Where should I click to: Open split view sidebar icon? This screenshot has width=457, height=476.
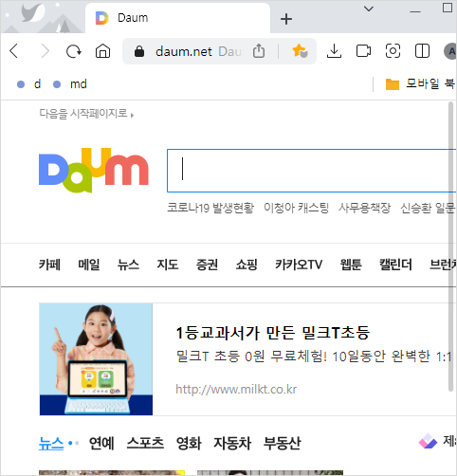(x=422, y=51)
